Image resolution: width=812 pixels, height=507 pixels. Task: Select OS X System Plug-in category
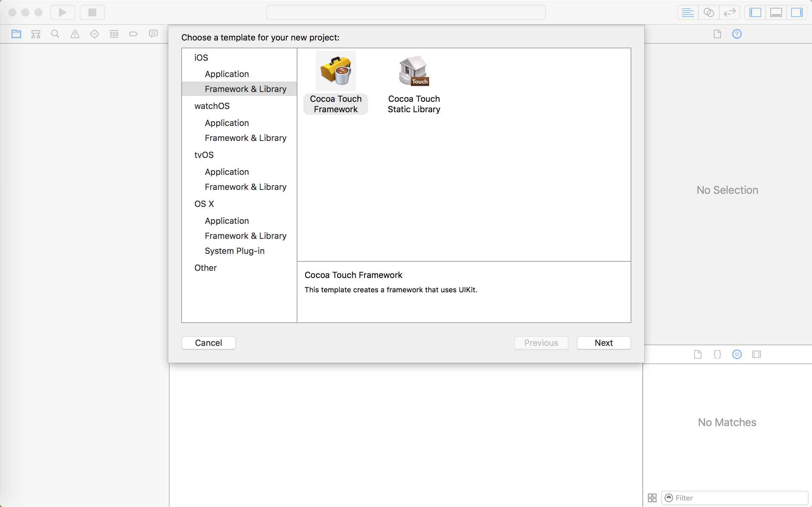(234, 251)
